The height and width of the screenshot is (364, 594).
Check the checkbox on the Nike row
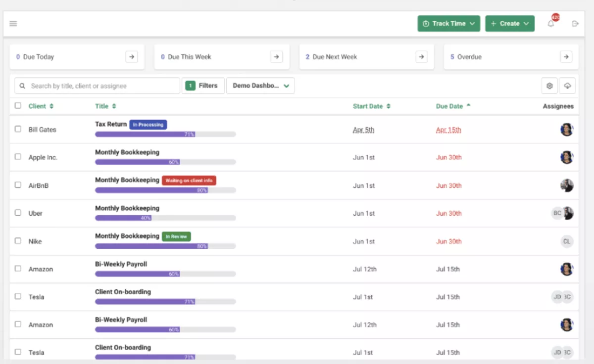click(18, 241)
